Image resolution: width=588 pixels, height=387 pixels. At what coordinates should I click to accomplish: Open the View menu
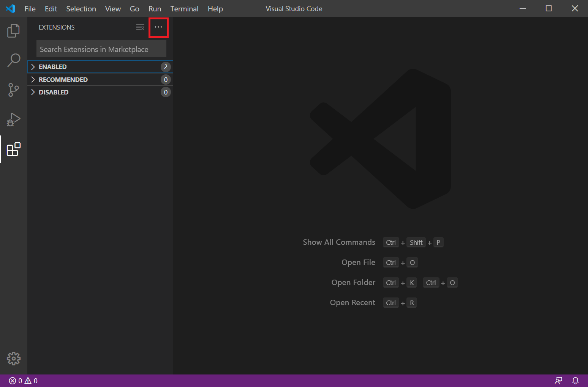(113, 9)
